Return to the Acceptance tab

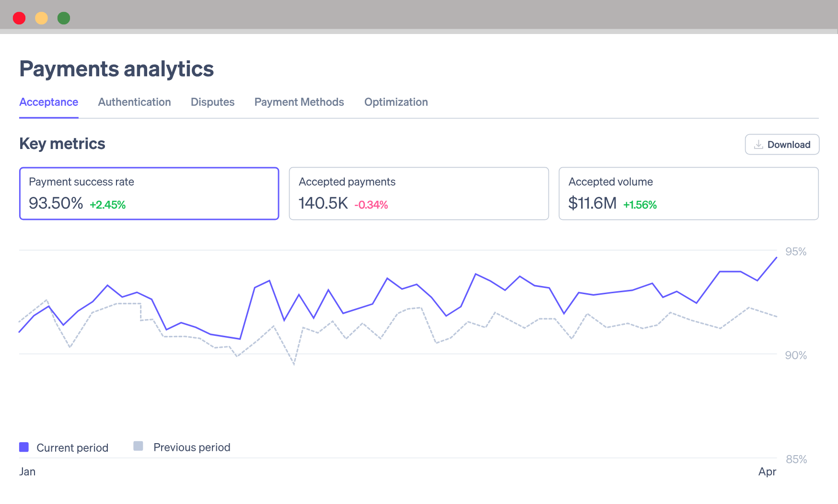coord(48,102)
